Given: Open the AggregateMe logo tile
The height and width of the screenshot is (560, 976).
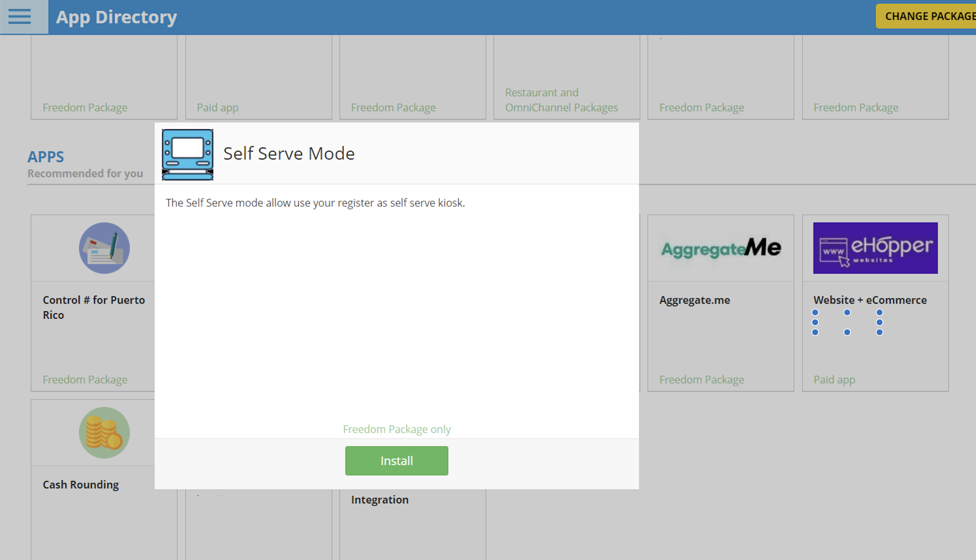Looking at the screenshot, I should click(x=721, y=248).
